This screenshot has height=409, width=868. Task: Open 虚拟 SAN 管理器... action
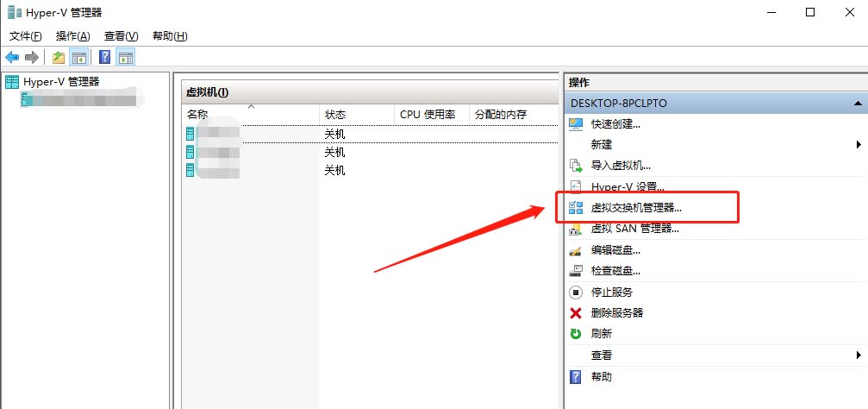pos(635,229)
